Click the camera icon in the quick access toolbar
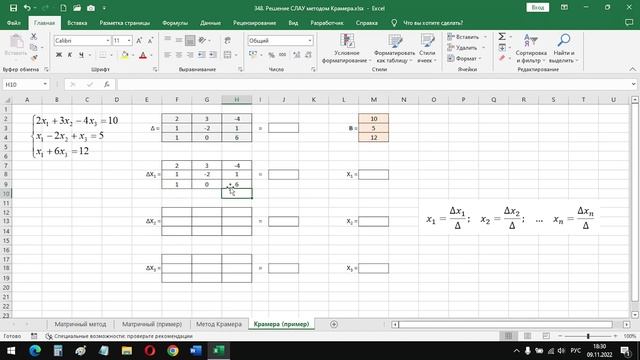 pyautogui.click(x=91, y=8)
